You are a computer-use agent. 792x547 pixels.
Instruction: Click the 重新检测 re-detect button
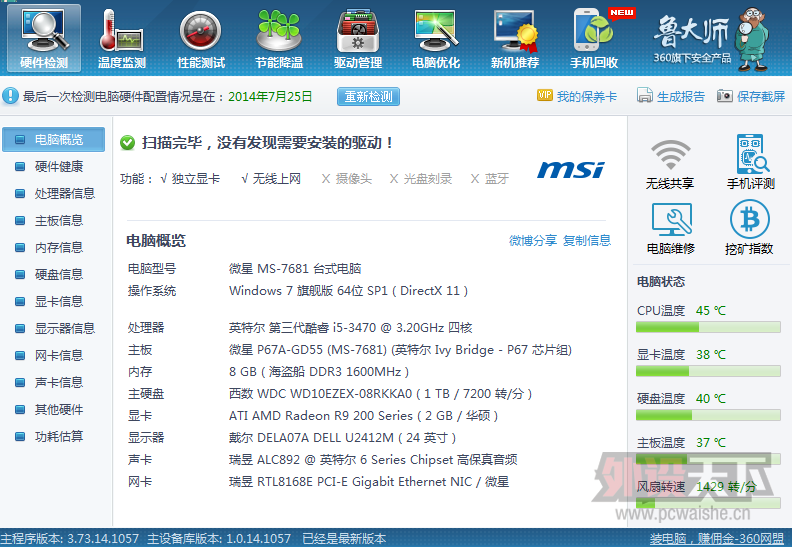368,96
